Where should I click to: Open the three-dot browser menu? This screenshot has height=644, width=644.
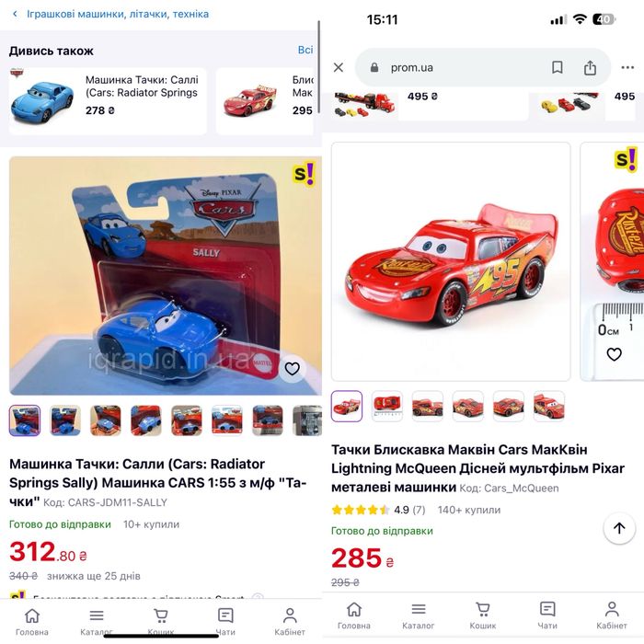[627, 67]
